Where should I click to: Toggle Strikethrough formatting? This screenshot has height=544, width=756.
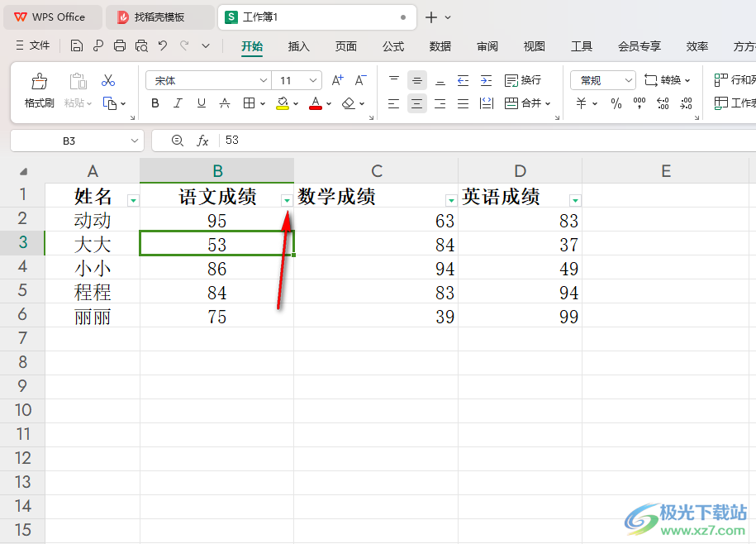click(224, 103)
